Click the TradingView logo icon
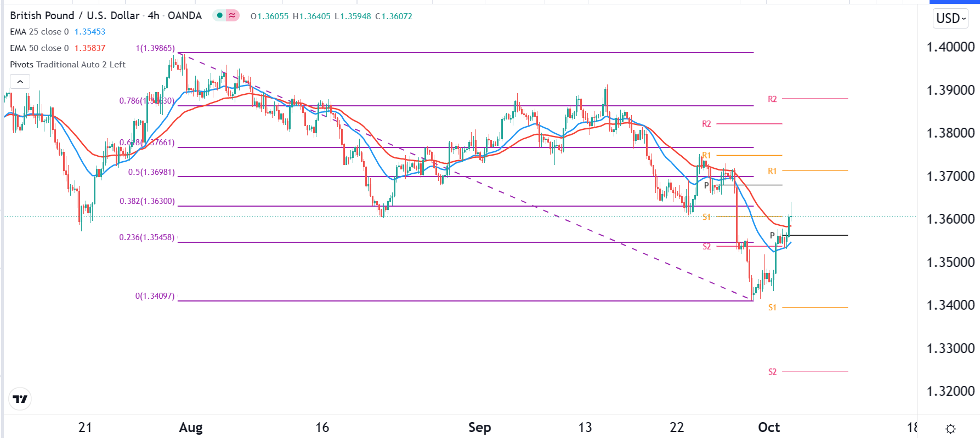Image resolution: width=980 pixels, height=438 pixels. (20, 399)
